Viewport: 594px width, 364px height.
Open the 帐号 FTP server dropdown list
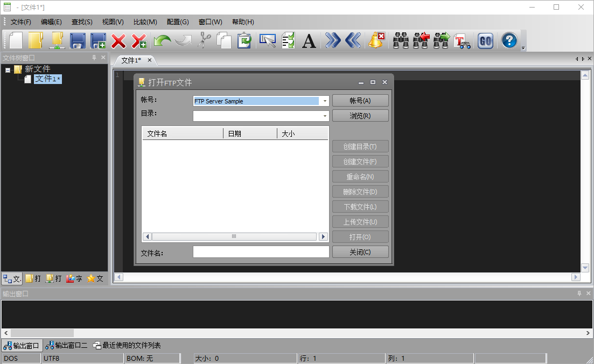coord(325,101)
